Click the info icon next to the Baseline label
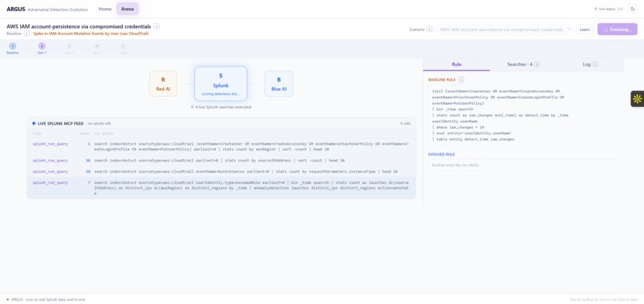The height and width of the screenshot is (304, 644). pyautogui.click(x=26, y=34)
